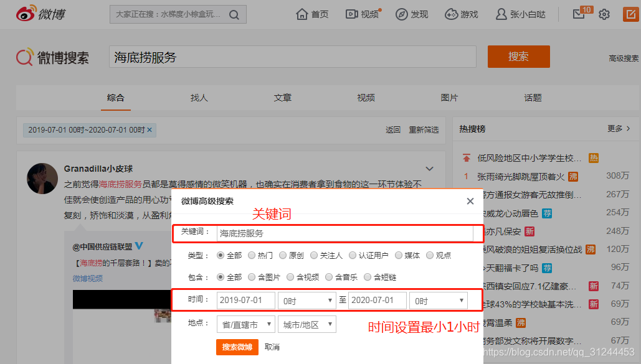
Task: Click the 返回 link
Action: pyautogui.click(x=393, y=130)
